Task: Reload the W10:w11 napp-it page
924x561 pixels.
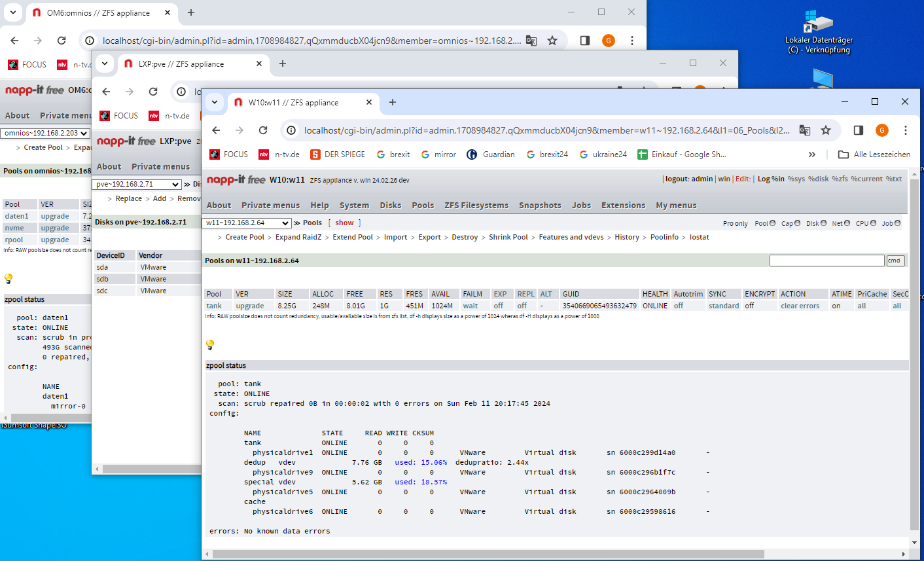Action: pyautogui.click(x=263, y=130)
